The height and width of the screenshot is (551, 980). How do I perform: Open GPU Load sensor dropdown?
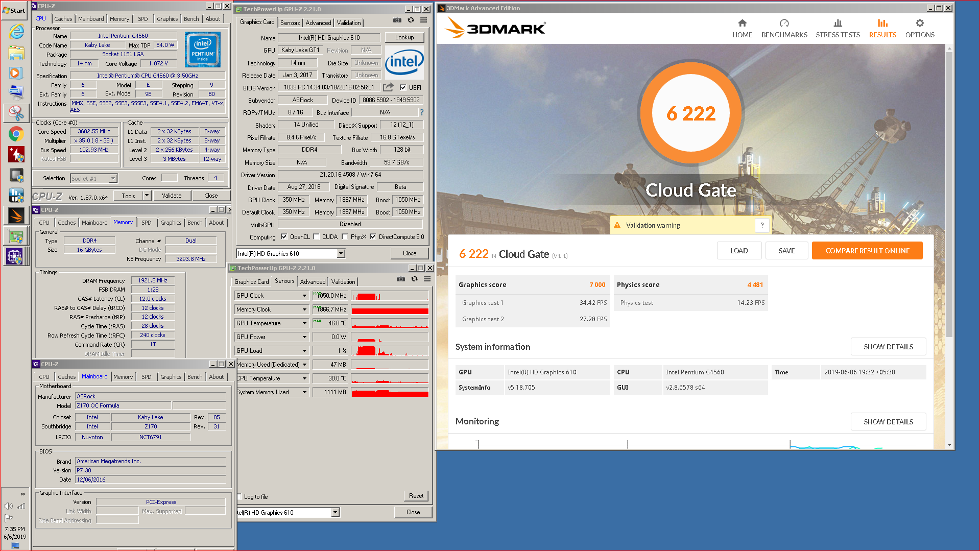click(x=304, y=351)
